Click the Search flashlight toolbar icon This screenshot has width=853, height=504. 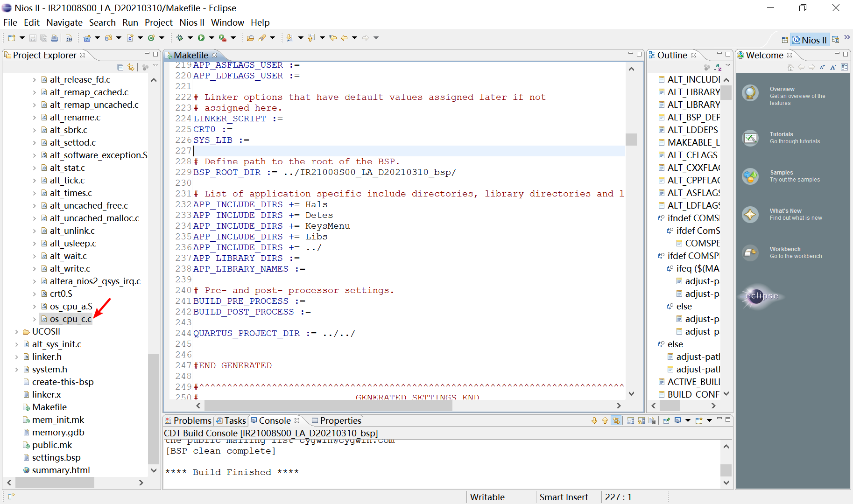(262, 38)
